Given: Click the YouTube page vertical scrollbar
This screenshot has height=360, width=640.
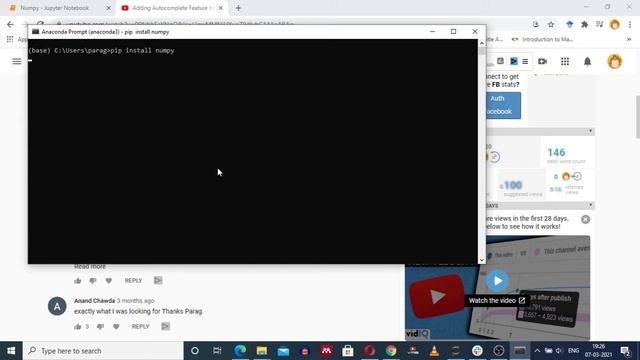Looking at the screenshot, I should 637,117.
